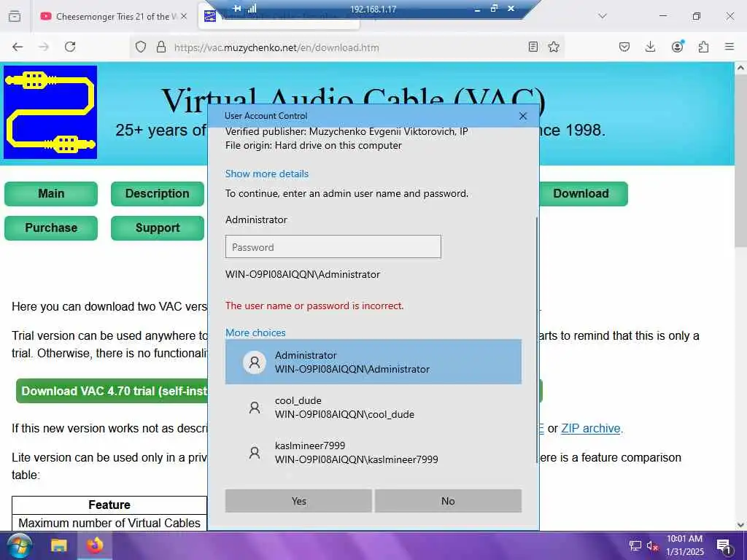Image resolution: width=747 pixels, height=560 pixels.
Task: Open the Main navigation button
Action: (51, 194)
